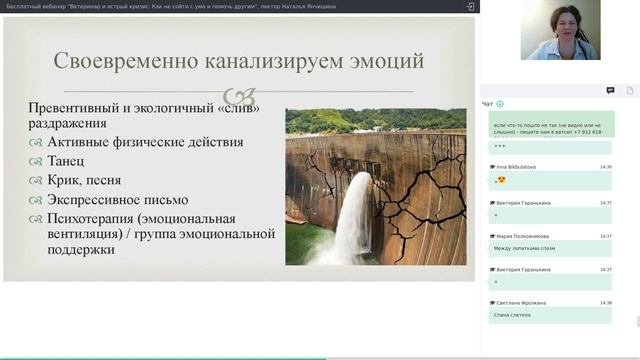Click the message "Спина слетела"

point(550,315)
